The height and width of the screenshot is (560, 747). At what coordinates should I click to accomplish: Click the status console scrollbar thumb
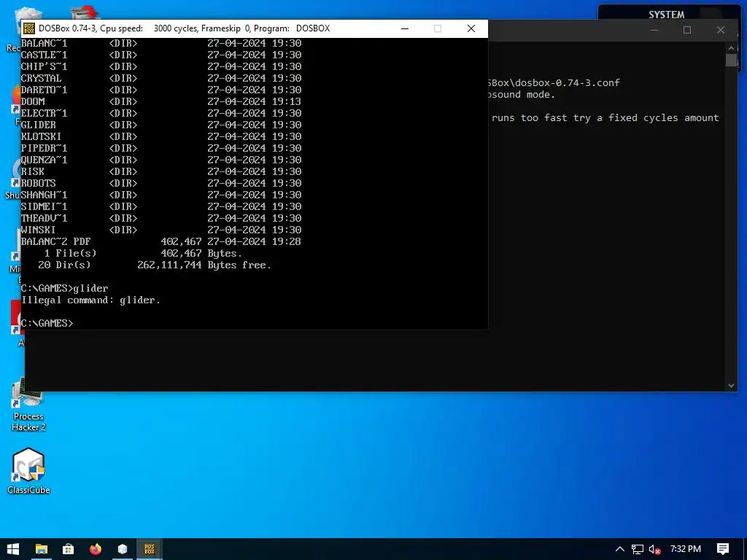[x=731, y=61]
